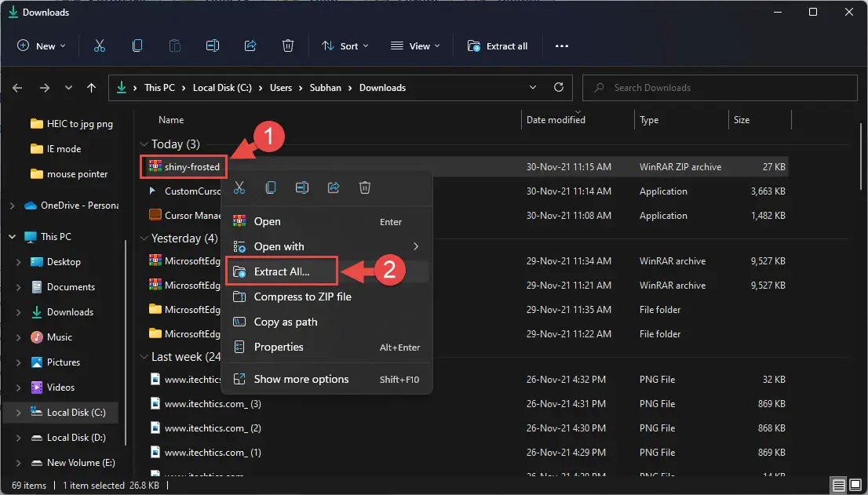Screen dimensions: 868x495
Task: Click Copy icon in the context menu
Action: click(x=271, y=188)
